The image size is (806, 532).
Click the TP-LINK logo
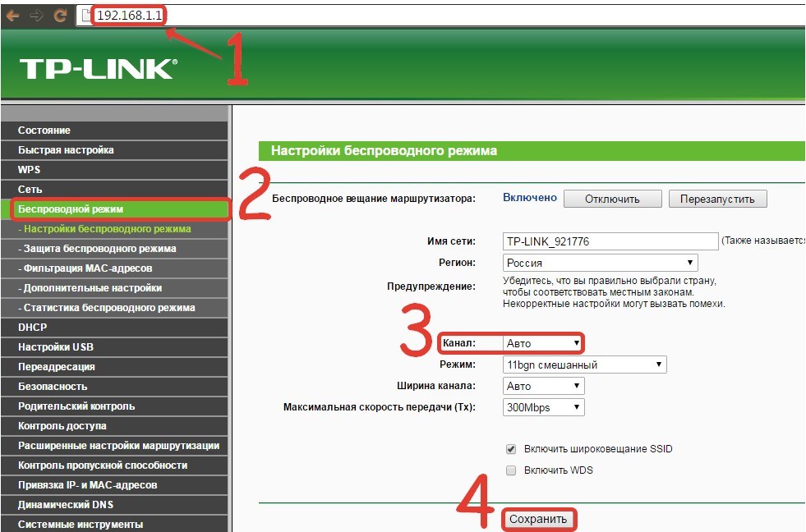point(99,68)
